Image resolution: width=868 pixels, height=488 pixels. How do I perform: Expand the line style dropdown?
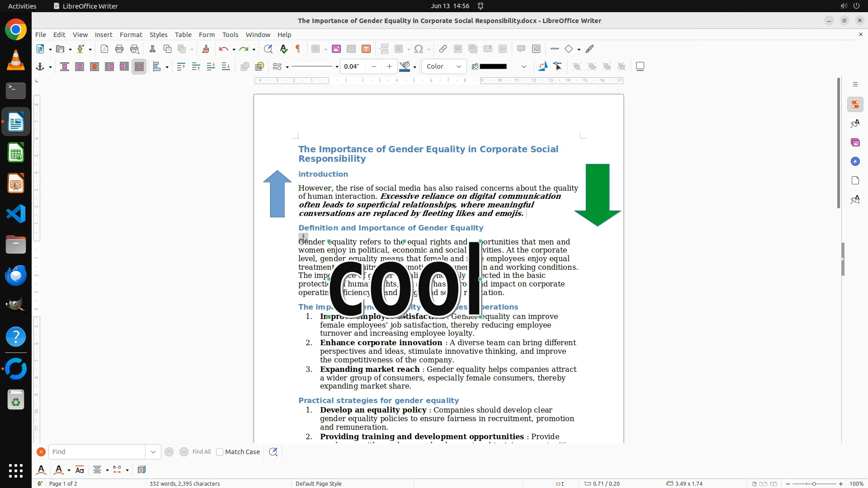tap(337, 67)
